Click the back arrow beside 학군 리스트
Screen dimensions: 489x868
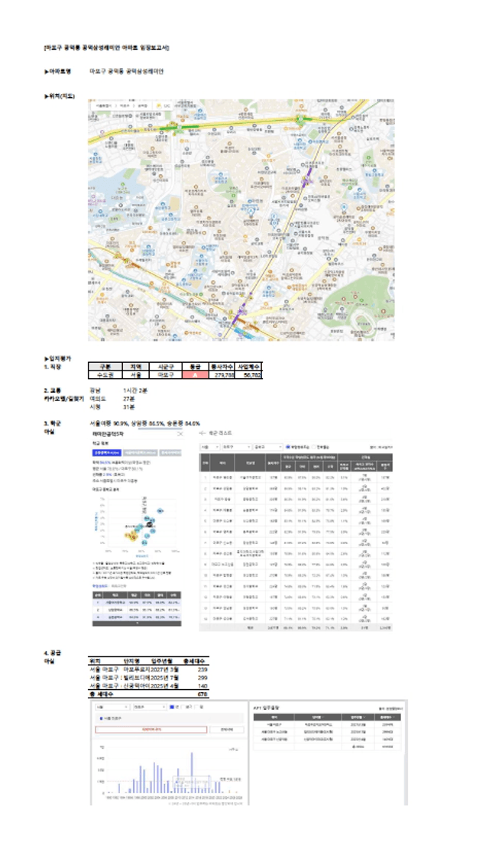pos(202,433)
